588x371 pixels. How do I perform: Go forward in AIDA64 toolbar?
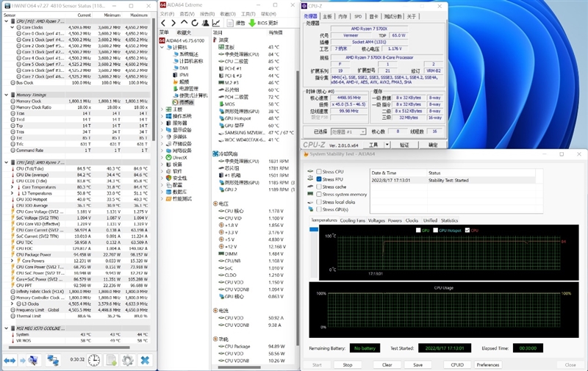173,24
